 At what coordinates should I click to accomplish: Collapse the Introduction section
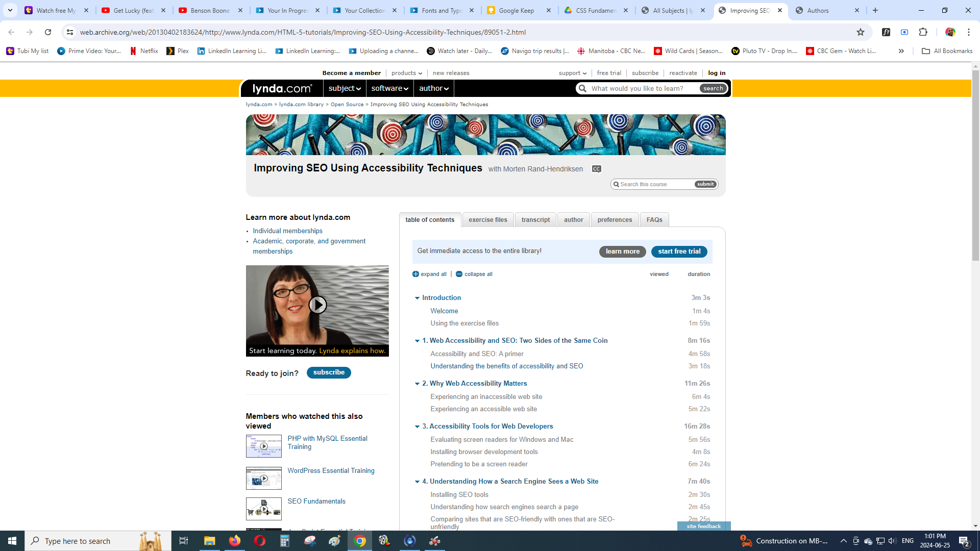pos(417,298)
